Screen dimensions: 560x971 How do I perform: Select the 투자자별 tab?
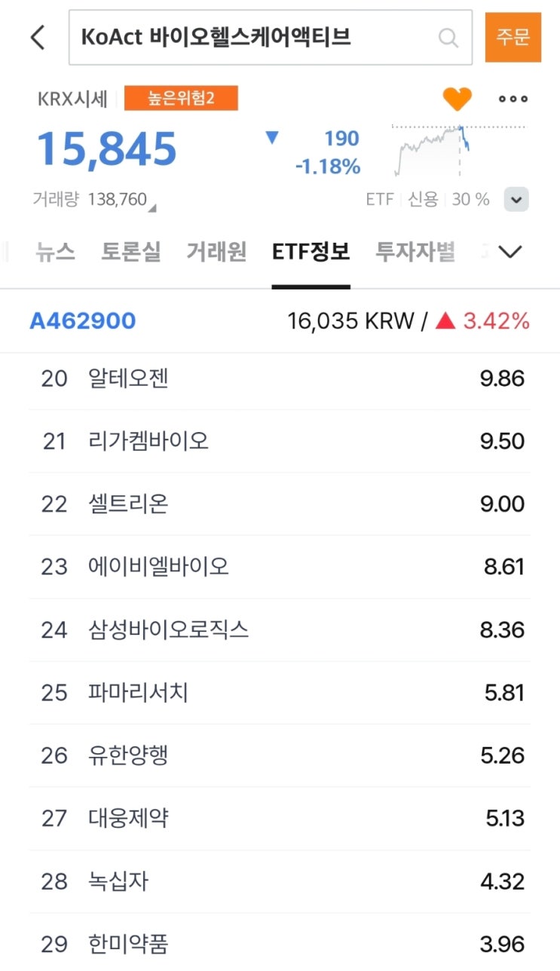point(415,252)
